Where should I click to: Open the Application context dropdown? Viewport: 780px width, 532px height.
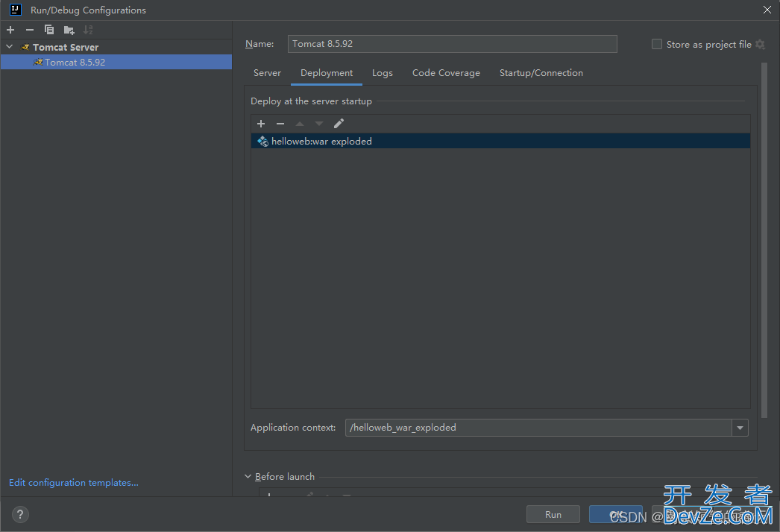tap(740, 428)
